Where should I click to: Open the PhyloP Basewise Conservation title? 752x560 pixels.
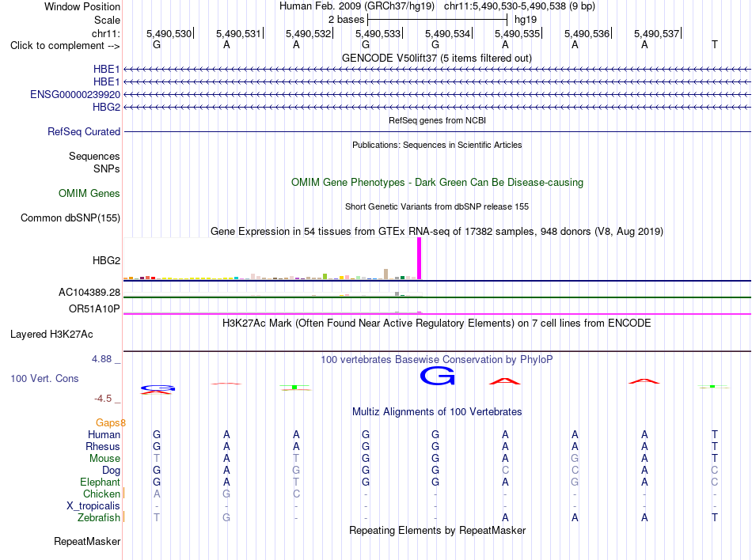(436, 360)
